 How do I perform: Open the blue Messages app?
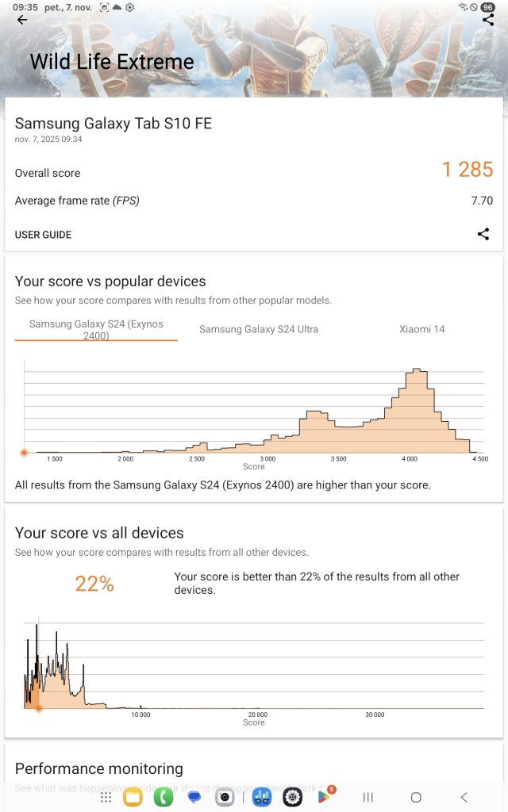click(194, 797)
